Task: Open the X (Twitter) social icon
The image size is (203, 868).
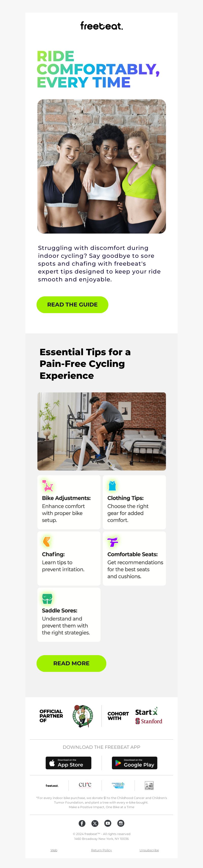Action: point(95,823)
